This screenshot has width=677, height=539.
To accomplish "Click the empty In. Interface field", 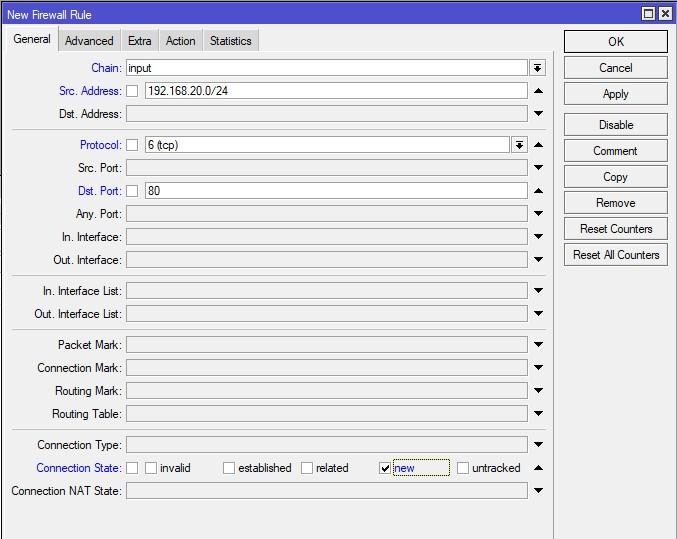I will click(327, 237).
